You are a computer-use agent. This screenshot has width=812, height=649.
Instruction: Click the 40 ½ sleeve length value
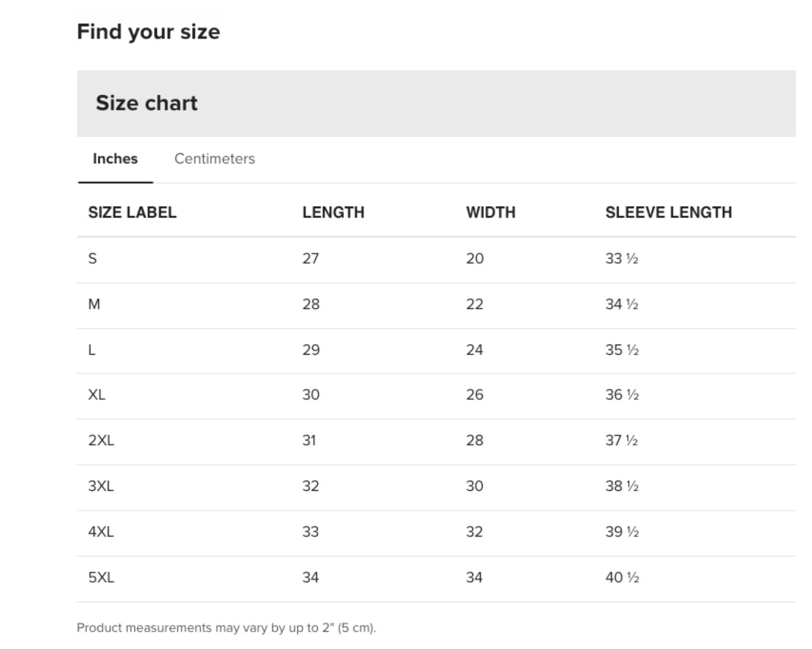(622, 577)
